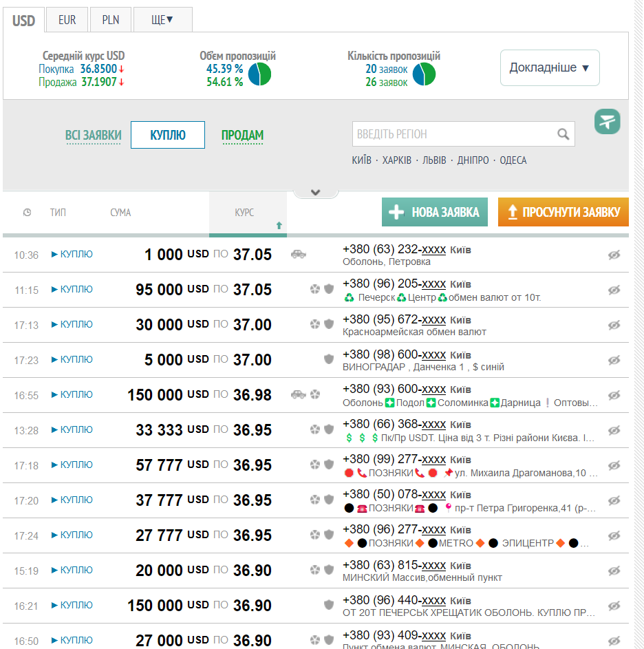Hide the 95 000 USD offer
The height and width of the screenshot is (649, 644).
click(x=614, y=290)
